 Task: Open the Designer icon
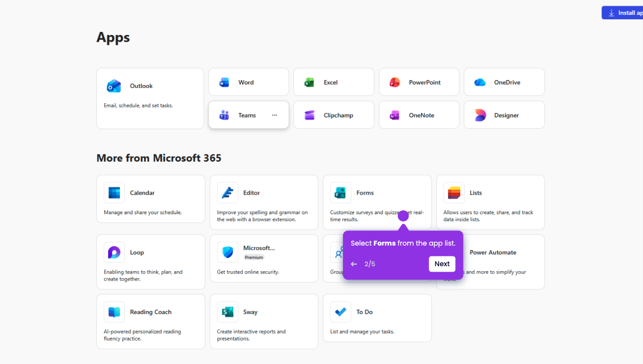tap(480, 115)
